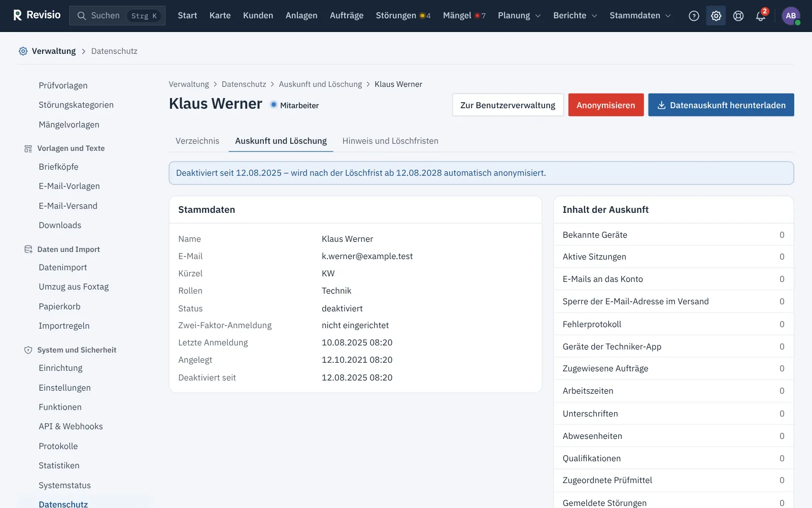Image resolution: width=812 pixels, height=508 pixels.
Task: Switch to the Verzeichnis tab
Action: (197, 141)
